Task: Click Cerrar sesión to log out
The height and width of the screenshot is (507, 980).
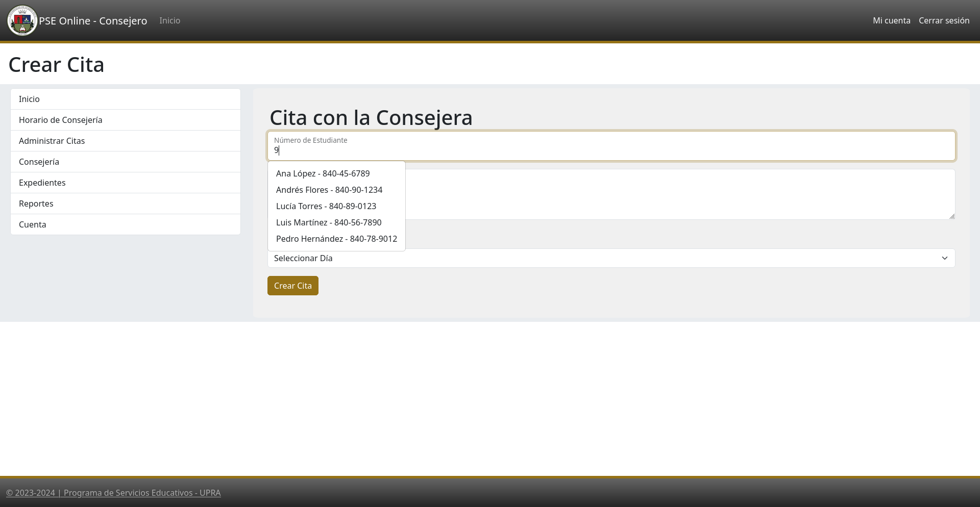Action: [944, 20]
